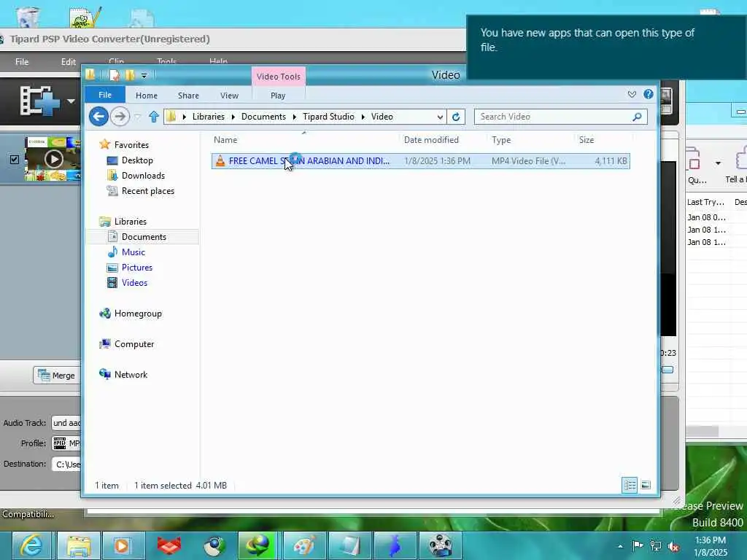Click the Action Center flag icon
Screen dimensions: 747x560
pos(638,545)
